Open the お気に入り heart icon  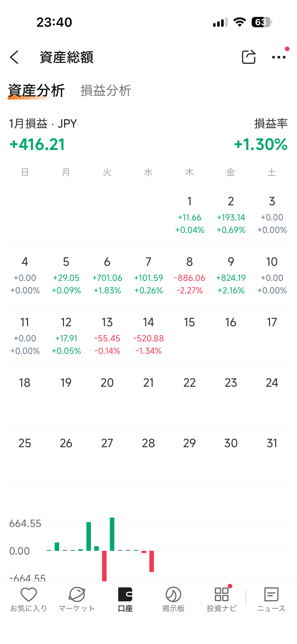coord(28,594)
